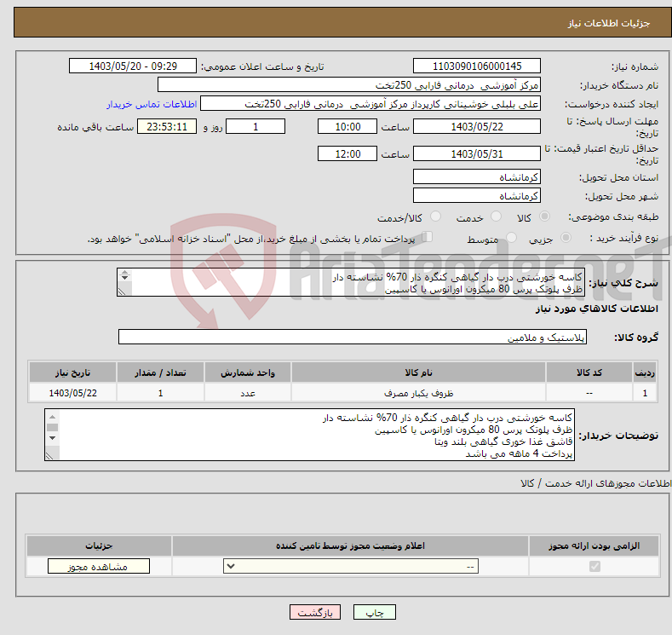Toggle the treasury documents payment checkbox
This screenshot has height=635, width=672.
click(428, 237)
